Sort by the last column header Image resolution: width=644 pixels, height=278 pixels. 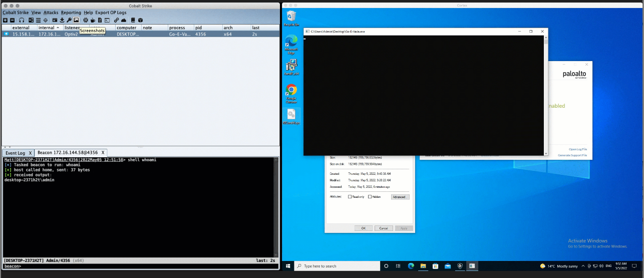pos(264,28)
